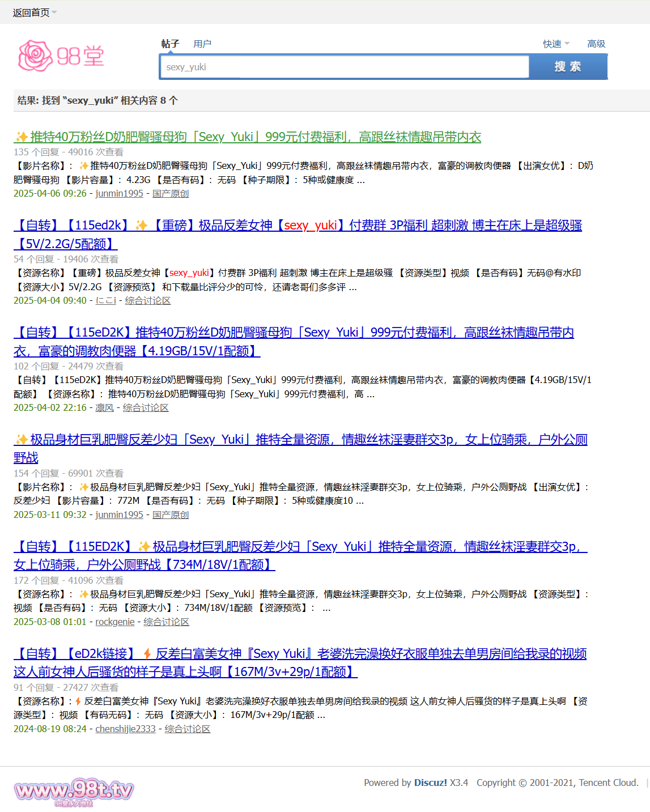Open 综合讨论区 link beside chenshijie2333
The height and width of the screenshot is (812, 650).
187,729
